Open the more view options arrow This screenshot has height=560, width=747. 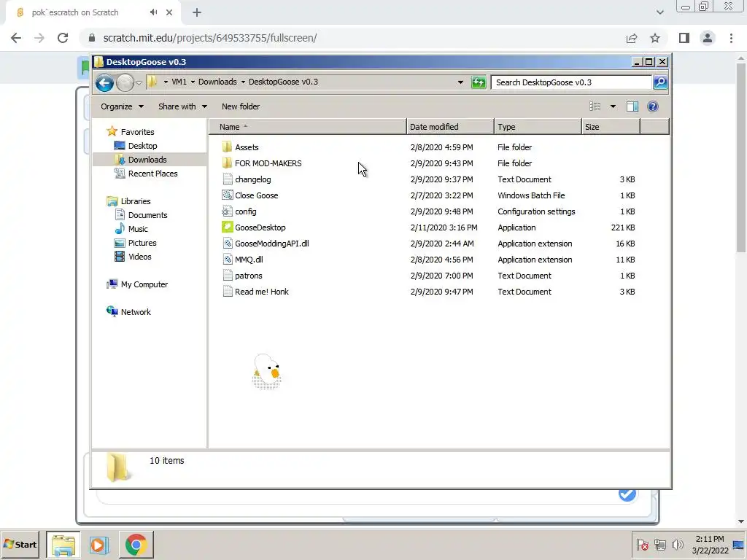[613, 106]
